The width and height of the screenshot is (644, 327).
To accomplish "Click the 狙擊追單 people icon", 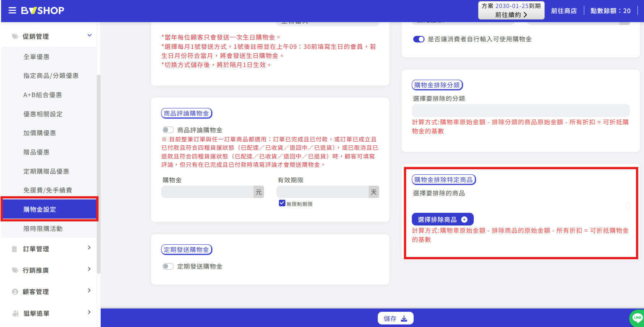I will (15, 313).
